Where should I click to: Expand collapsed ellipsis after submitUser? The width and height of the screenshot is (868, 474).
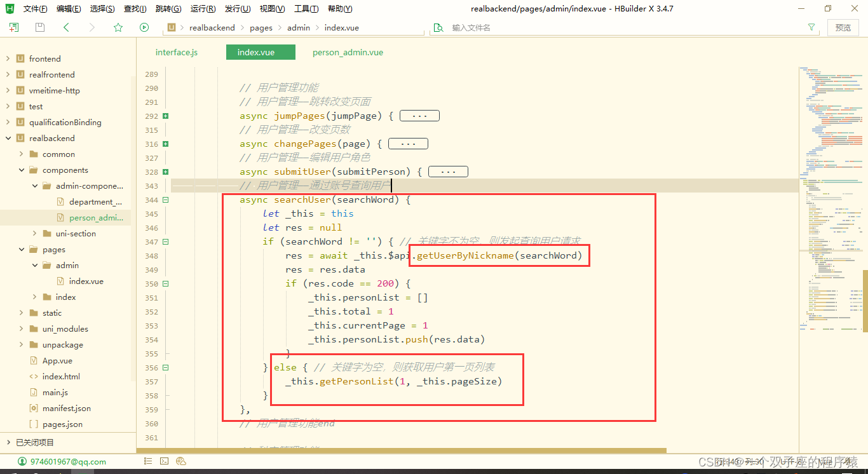tap(448, 172)
